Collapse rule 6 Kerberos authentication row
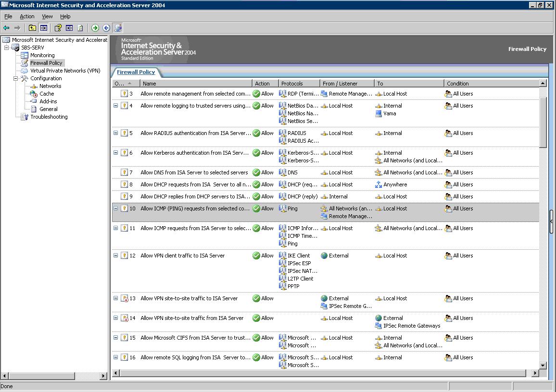This screenshot has width=556, height=392. click(115, 153)
